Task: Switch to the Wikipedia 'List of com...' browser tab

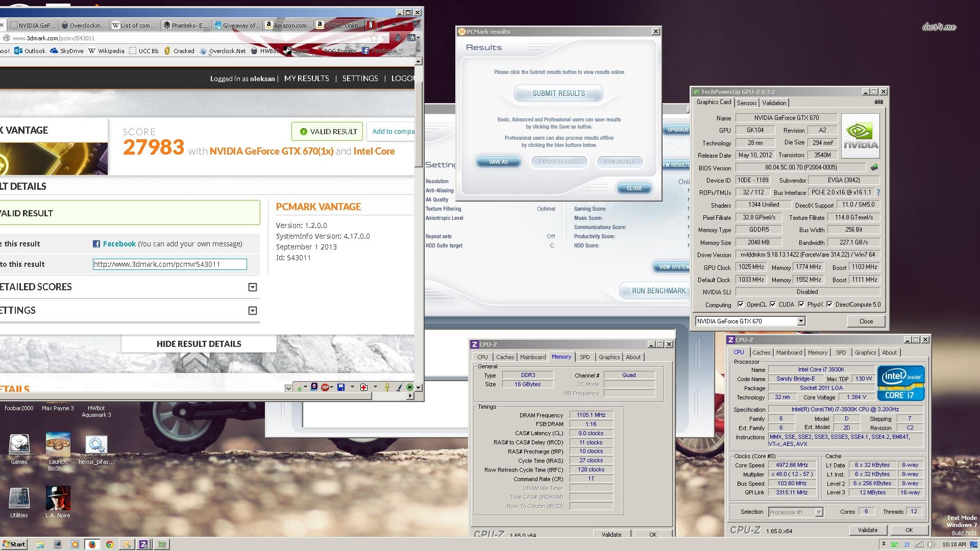Action: [134, 25]
